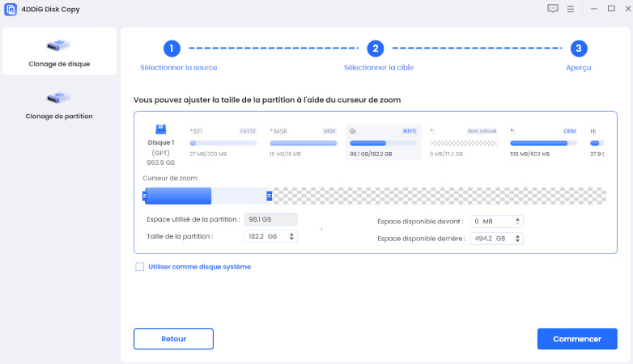Click the NTFS tag on G: partition
This screenshot has height=364, width=633.
[x=410, y=131]
